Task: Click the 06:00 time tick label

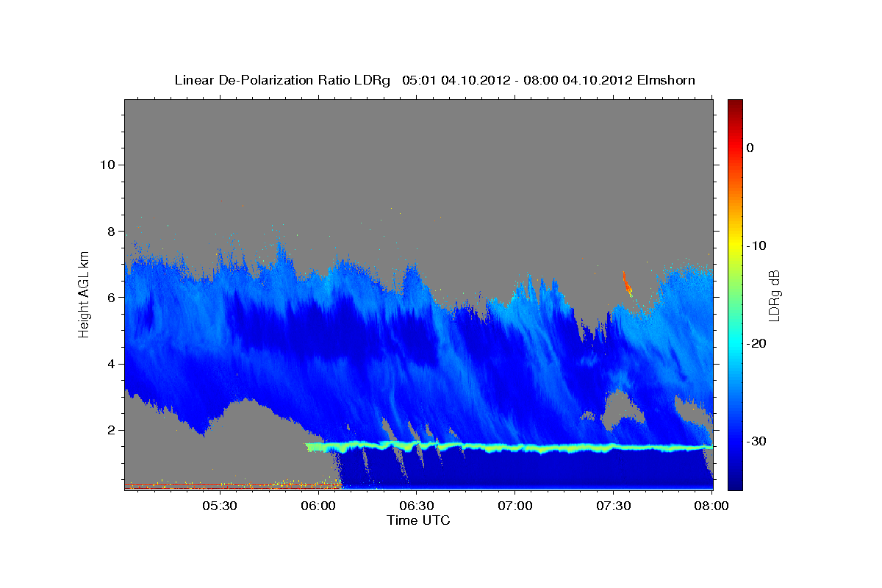Action: (318, 506)
